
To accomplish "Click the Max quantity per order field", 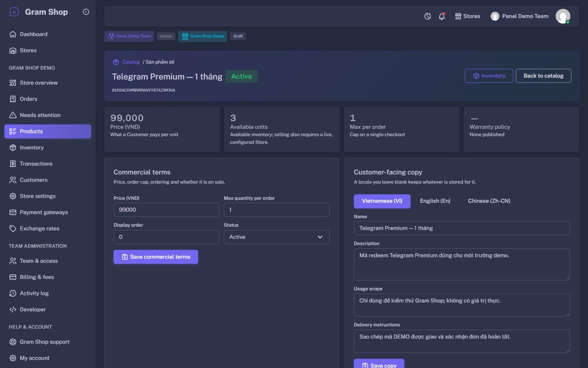I will pyautogui.click(x=277, y=210).
